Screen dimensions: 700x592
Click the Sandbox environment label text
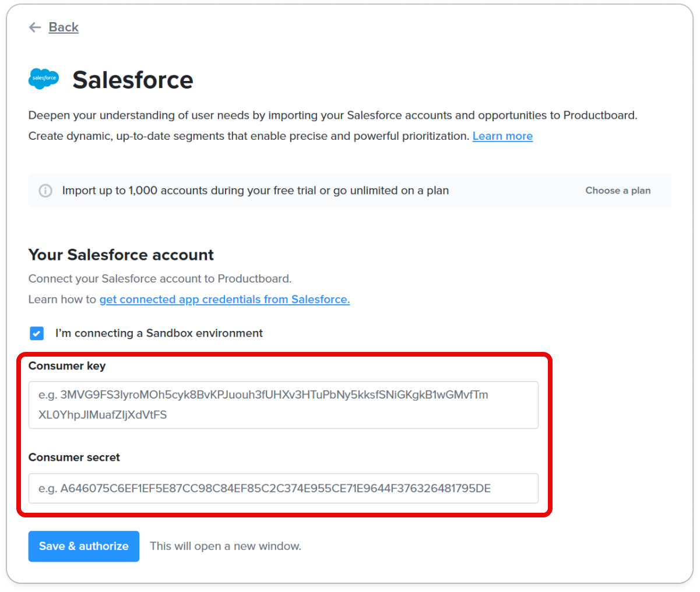pos(159,333)
